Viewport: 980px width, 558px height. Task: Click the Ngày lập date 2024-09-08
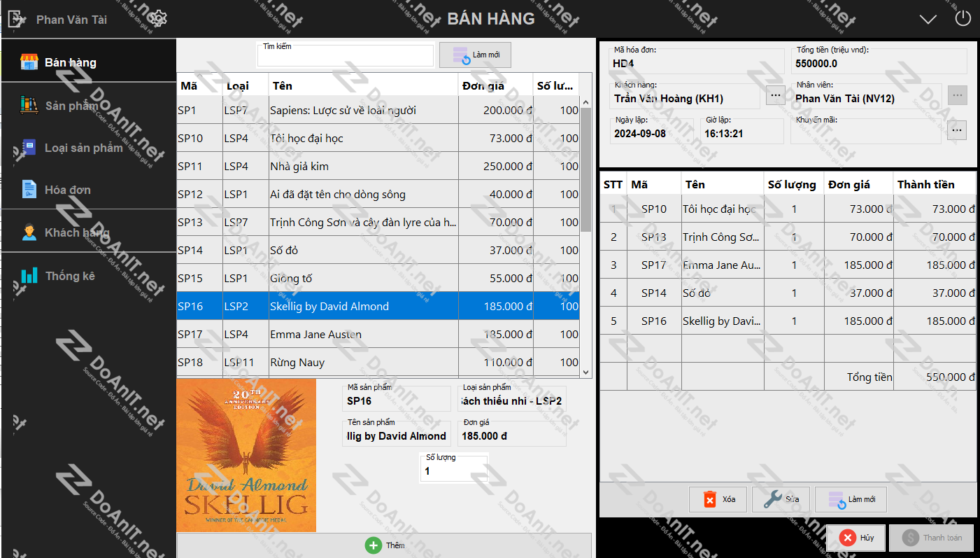click(x=640, y=133)
